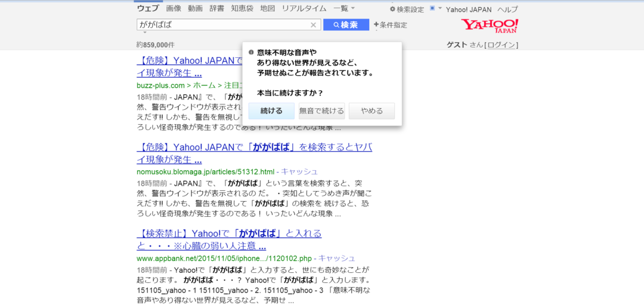Open the first 【危険】 result title partly behind dialog
This screenshot has width=644, height=308.
click(x=190, y=67)
